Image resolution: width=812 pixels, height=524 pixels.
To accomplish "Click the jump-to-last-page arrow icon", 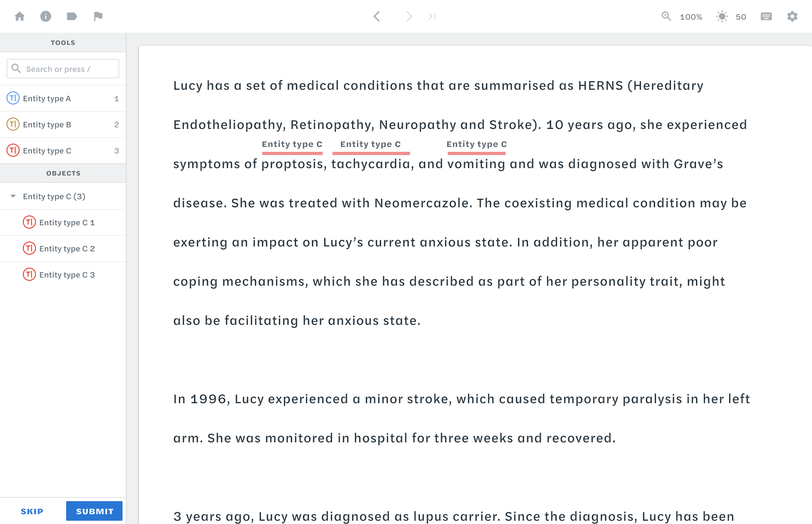I will coord(432,17).
